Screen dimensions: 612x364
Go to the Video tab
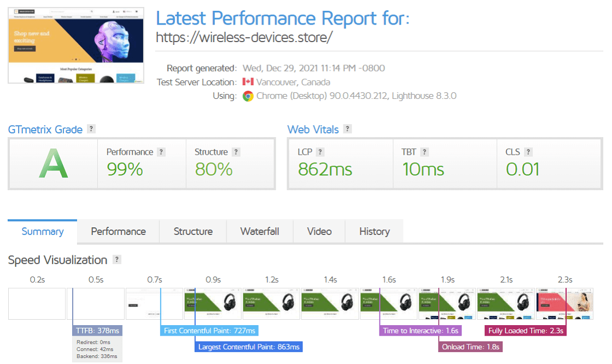coord(319,231)
